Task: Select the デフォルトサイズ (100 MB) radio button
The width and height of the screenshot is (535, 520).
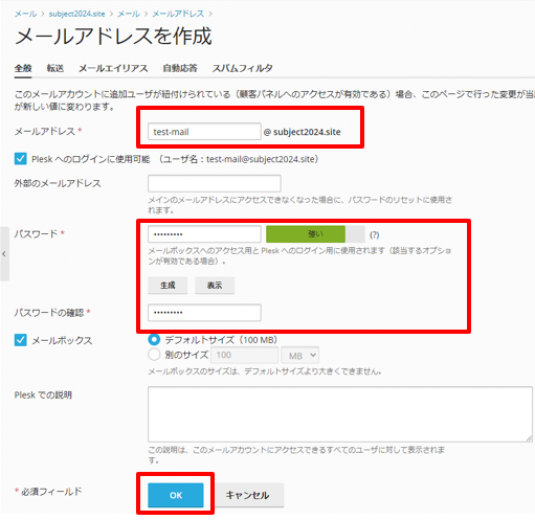Action: pos(154,340)
